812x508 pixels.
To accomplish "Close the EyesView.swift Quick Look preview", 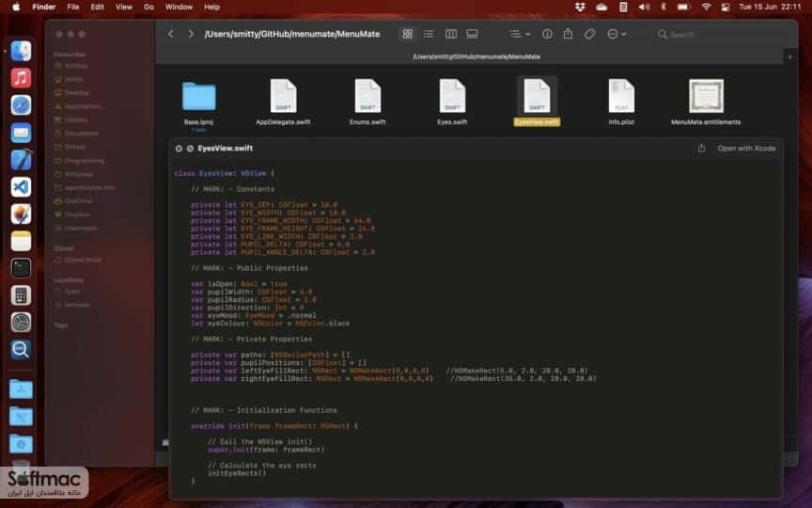I will pos(179,149).
